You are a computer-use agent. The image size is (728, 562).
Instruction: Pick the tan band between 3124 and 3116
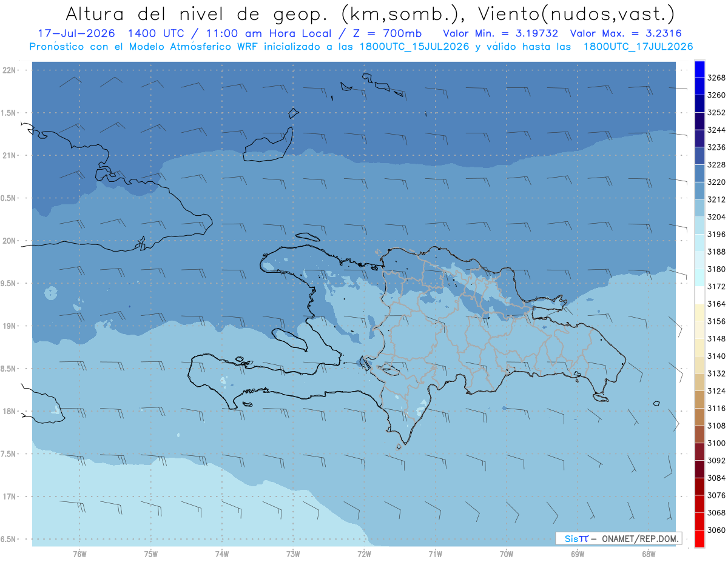click(x=699, y=399)
